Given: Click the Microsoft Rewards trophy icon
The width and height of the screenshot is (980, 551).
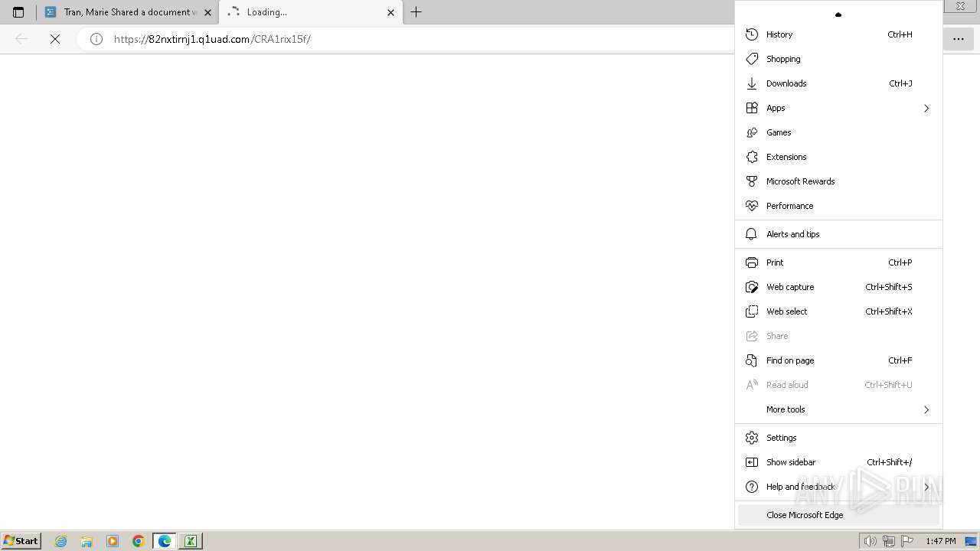Looking at the screenshot, I should [752, 181].
